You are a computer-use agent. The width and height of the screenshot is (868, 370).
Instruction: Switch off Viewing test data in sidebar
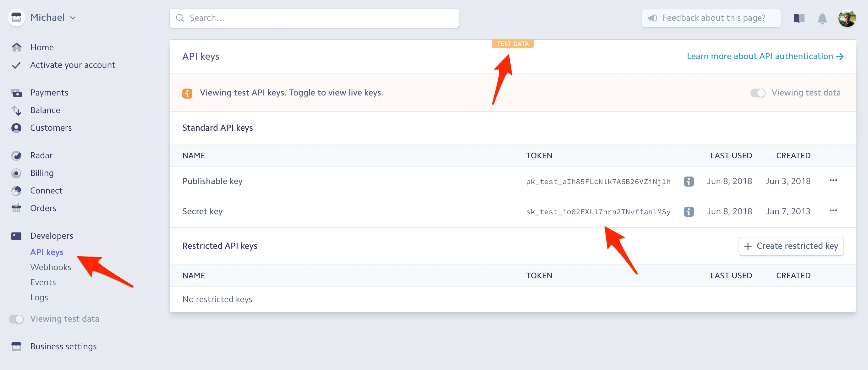tap(16, 319)
